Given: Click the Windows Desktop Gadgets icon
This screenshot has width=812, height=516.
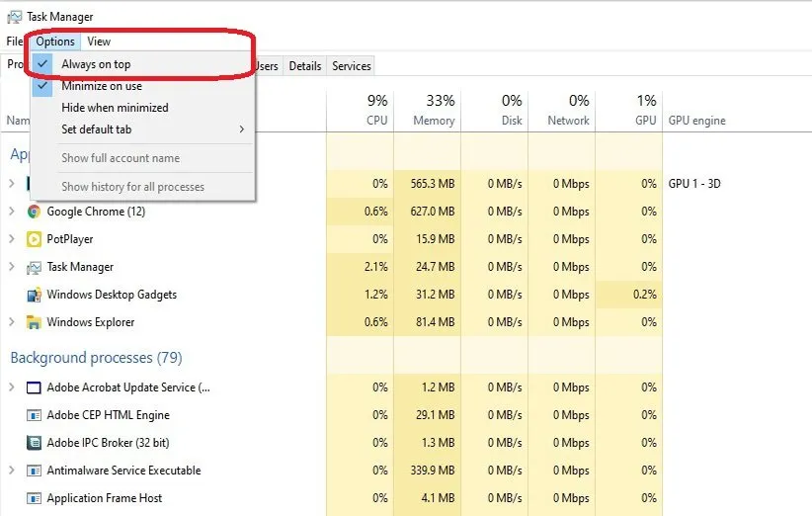Looking at the screenshot, I should coord(34,295).
